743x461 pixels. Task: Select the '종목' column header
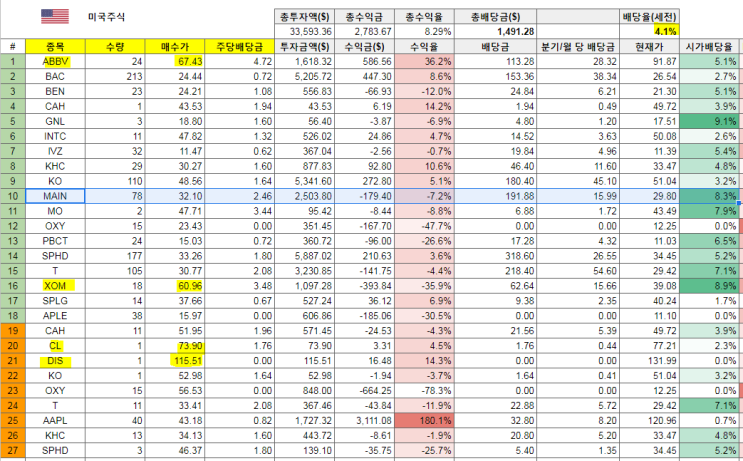[x=55, y=46]
